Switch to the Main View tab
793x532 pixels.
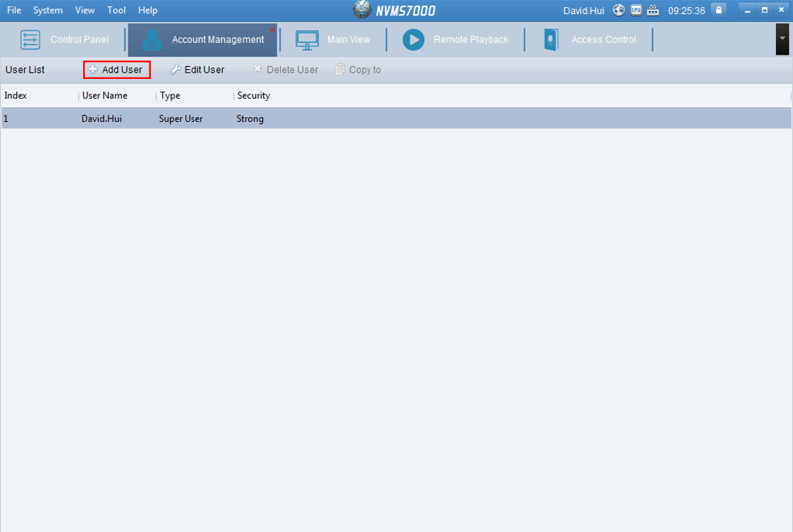[333, 39]
